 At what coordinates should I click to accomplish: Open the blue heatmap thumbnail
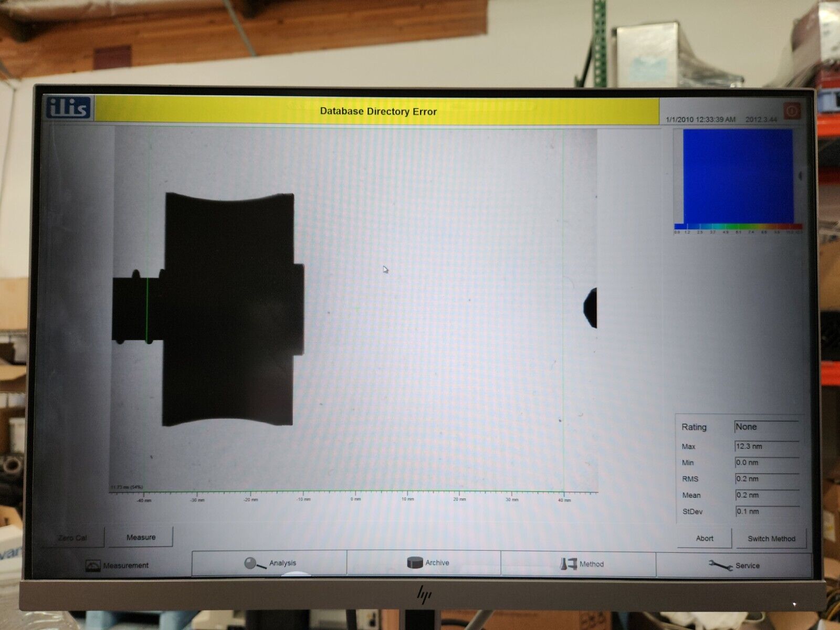738,176
